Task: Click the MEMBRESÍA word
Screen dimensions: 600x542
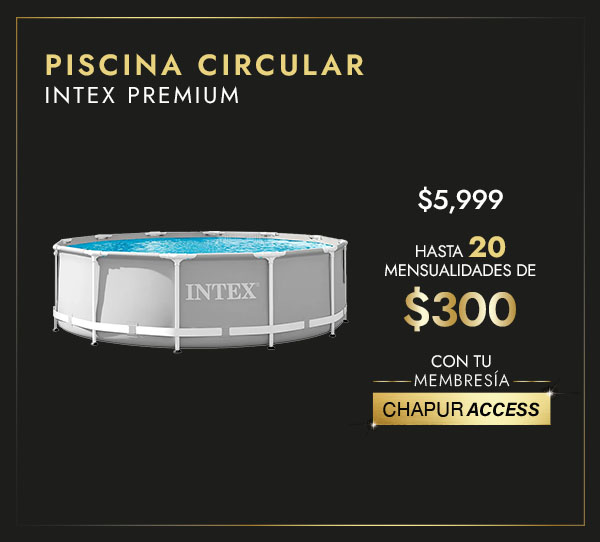Action: coord(461,380)
